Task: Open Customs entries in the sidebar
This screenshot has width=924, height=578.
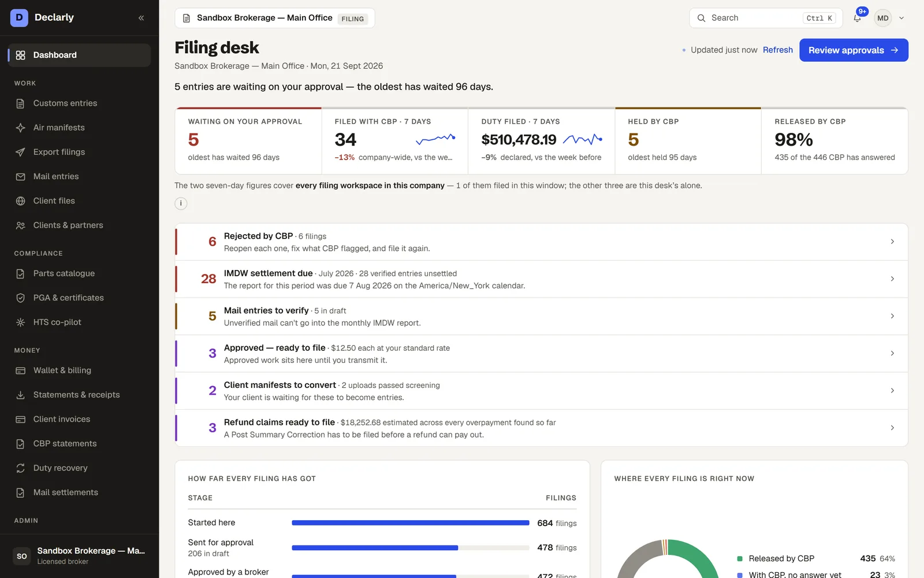Action: coord(79,103)
